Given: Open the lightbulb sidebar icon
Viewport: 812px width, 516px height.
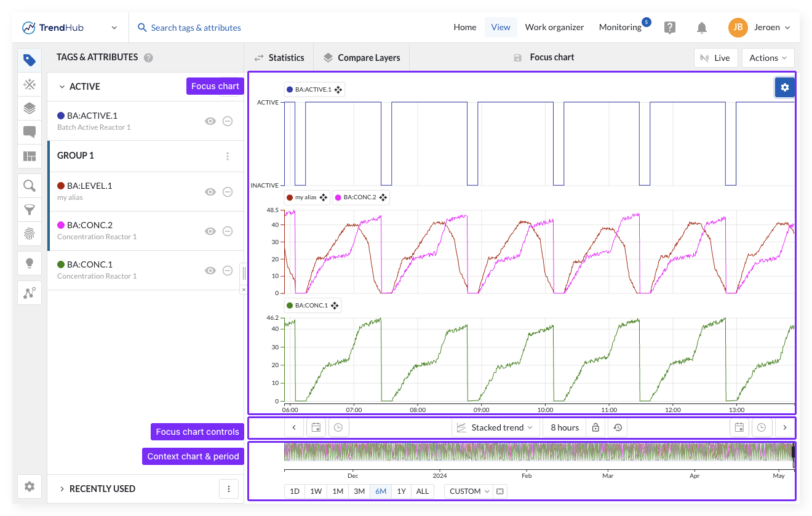Looking at the screenshot, I should click(x=29, y=263).
